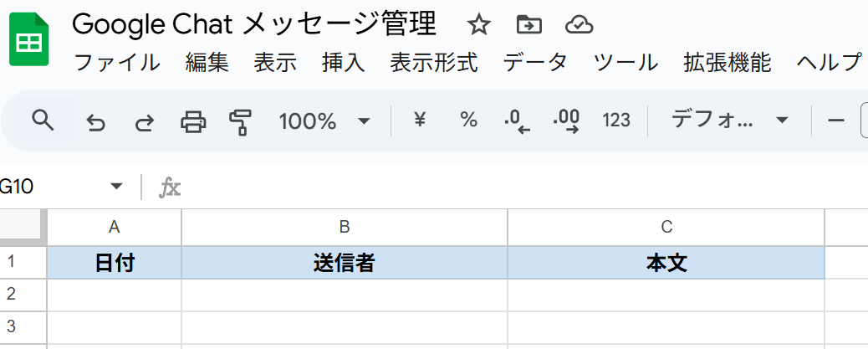This screenshot has width=868, height=349.
Task: Click the move to folder icon
Action: (528, 25)
